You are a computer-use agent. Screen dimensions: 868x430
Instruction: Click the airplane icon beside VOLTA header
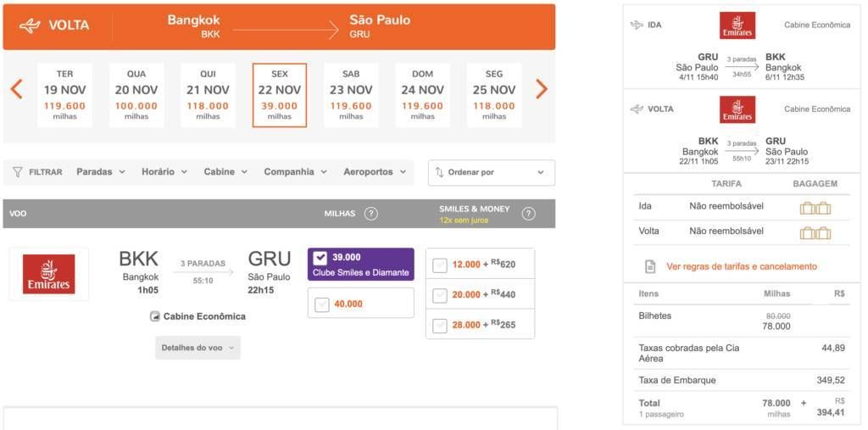click(x=30, y=25)
